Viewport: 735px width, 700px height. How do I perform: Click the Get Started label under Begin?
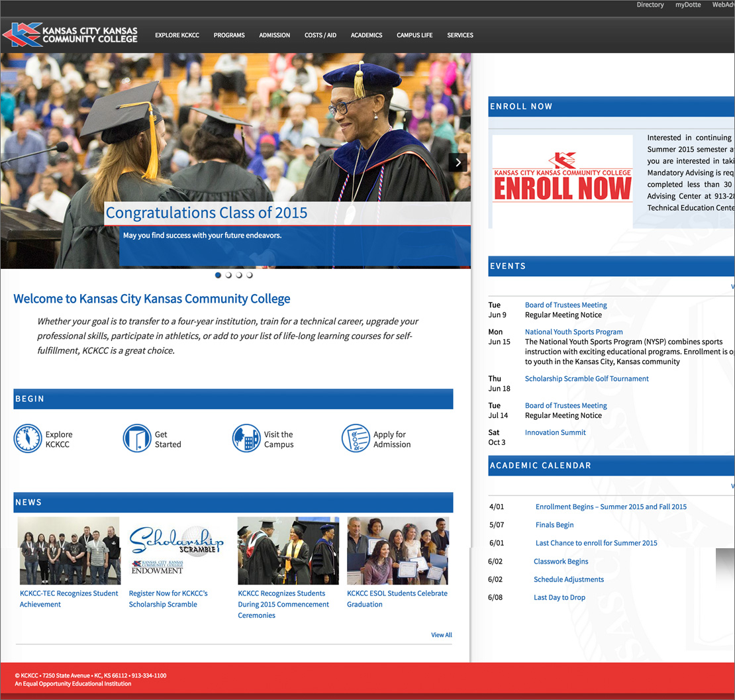pyautogui.click(x=168, y=439)
